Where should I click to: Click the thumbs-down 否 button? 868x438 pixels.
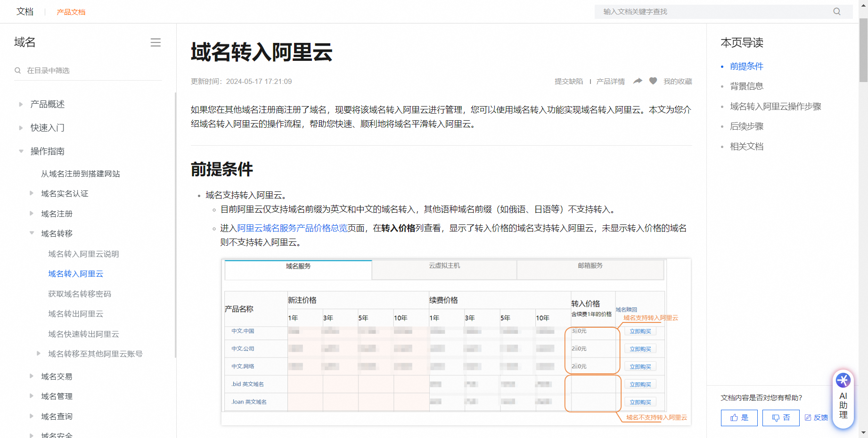pyautogui.click(x=781, y=418)
